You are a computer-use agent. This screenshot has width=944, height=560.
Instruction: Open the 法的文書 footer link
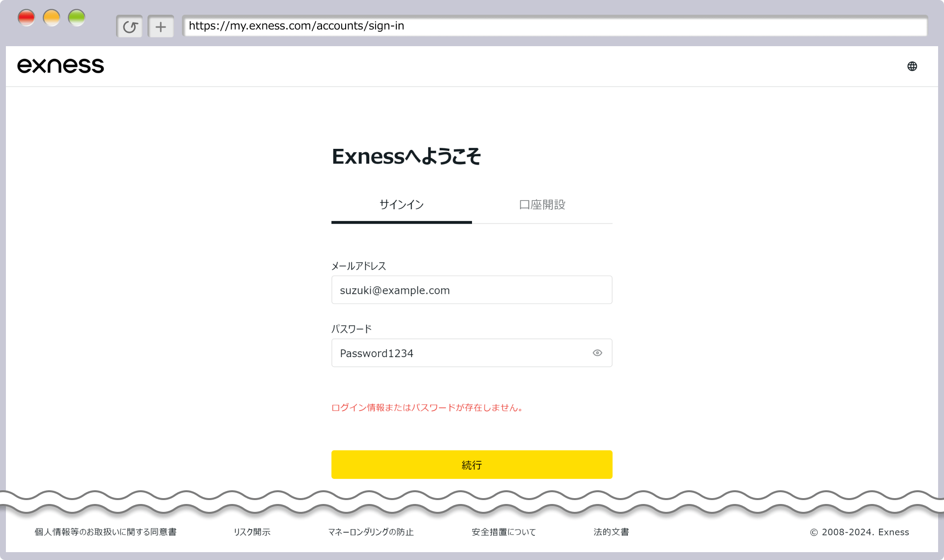(611, 532)
